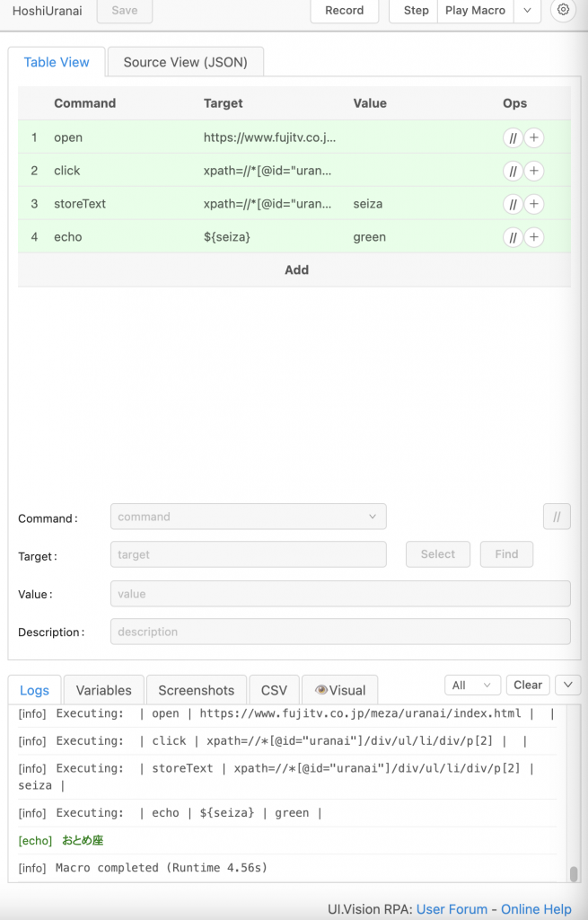Toggle comment on the echo row

513,237
